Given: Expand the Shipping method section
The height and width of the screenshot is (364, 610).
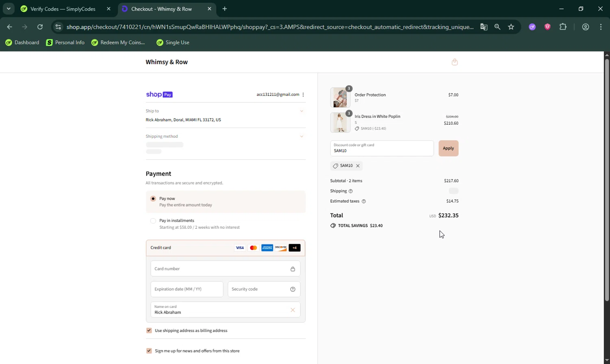Looking at the screenshot, I should [x=302, y=136].
